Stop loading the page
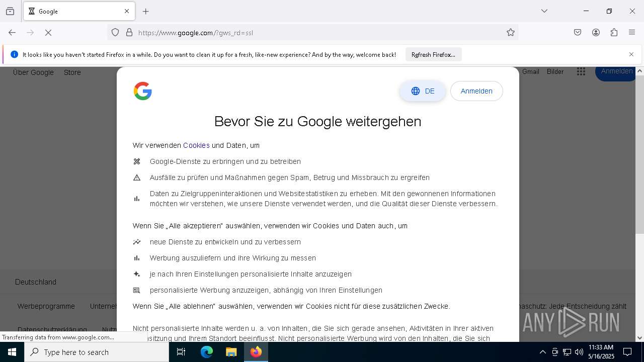The height and width of the screenshot is (362, 644). pyautogui.click(x=48, y=33)
